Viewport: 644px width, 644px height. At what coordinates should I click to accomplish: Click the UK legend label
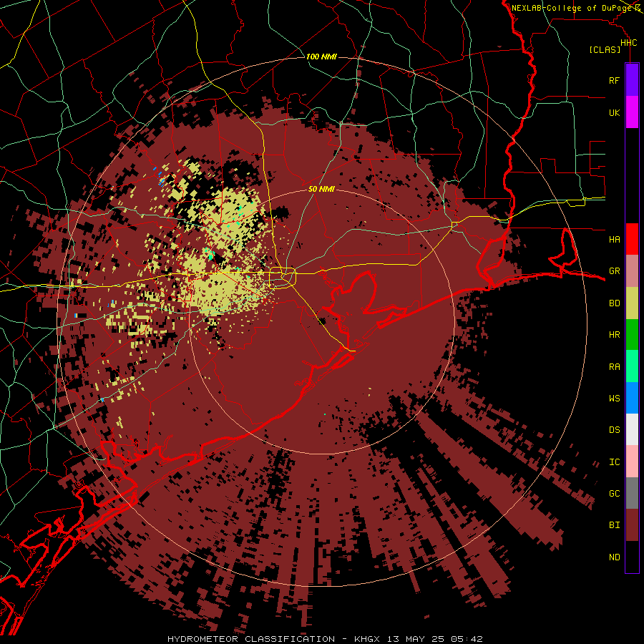pyautogui.click(x=614, y=112)
